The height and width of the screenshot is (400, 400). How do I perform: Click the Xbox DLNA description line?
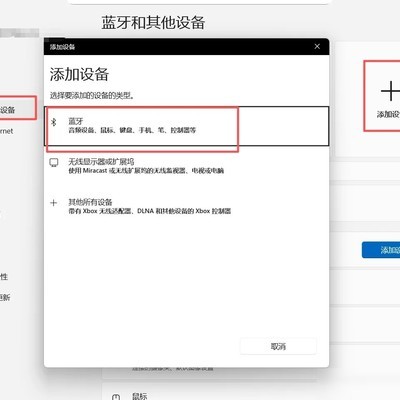point(150,211)
